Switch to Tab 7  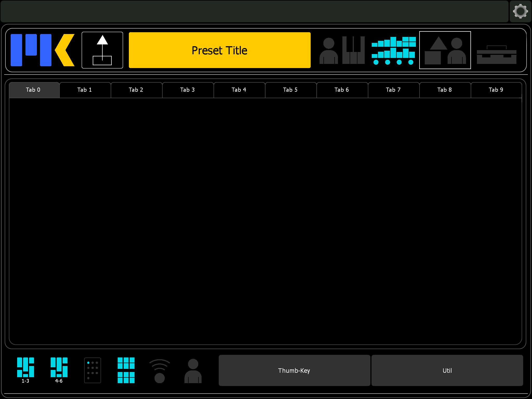pyautogui.click(x=393, y=90)
